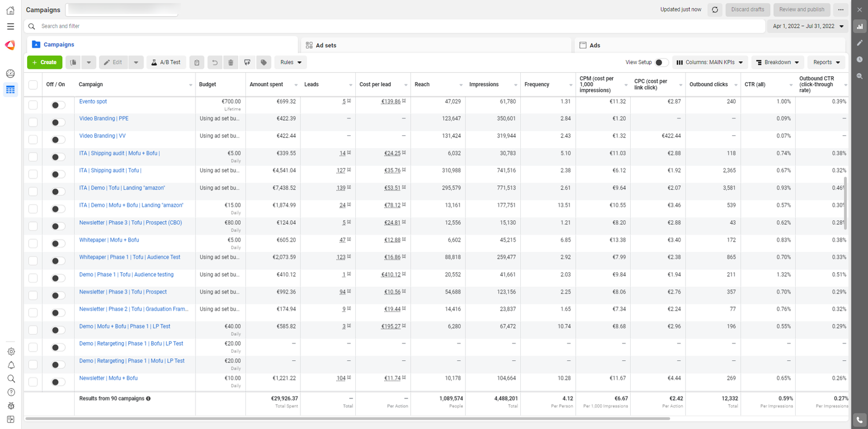Tick the checkbox for Newsletter | Mofu + Bofu row
Image resolution: width=868 pixels, height=429 pixels.
coord(33,382)
